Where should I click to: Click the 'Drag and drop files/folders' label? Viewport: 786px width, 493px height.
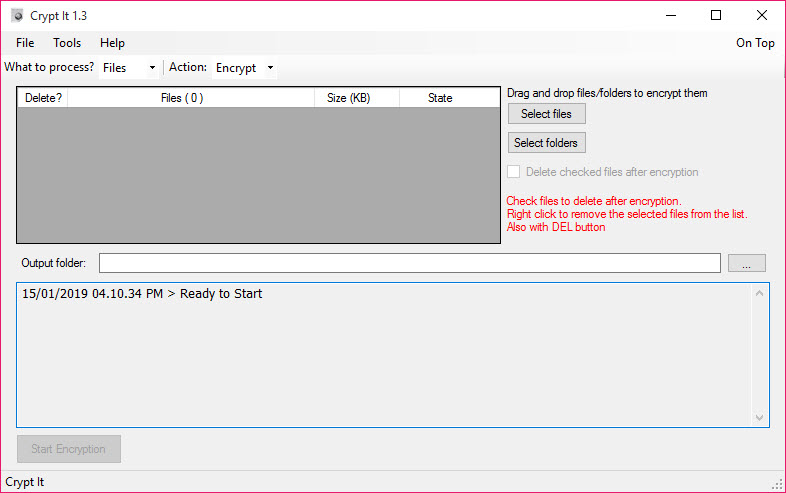tap(607, 93)
